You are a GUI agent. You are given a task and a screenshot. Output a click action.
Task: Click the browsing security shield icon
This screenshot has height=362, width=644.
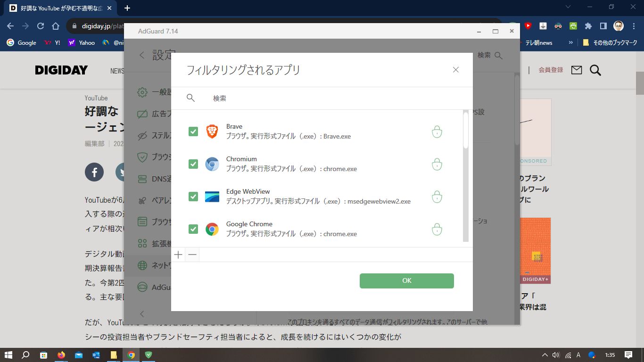point(142,157)
